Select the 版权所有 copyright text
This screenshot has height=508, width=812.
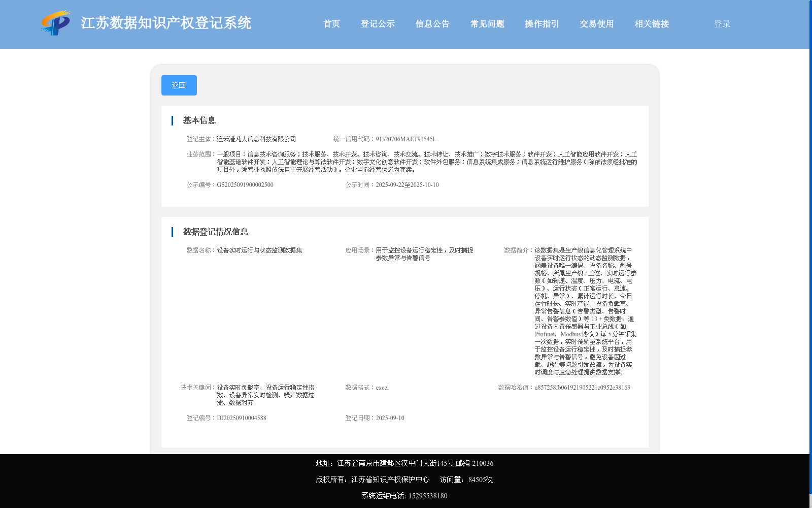tap(373, 480)
